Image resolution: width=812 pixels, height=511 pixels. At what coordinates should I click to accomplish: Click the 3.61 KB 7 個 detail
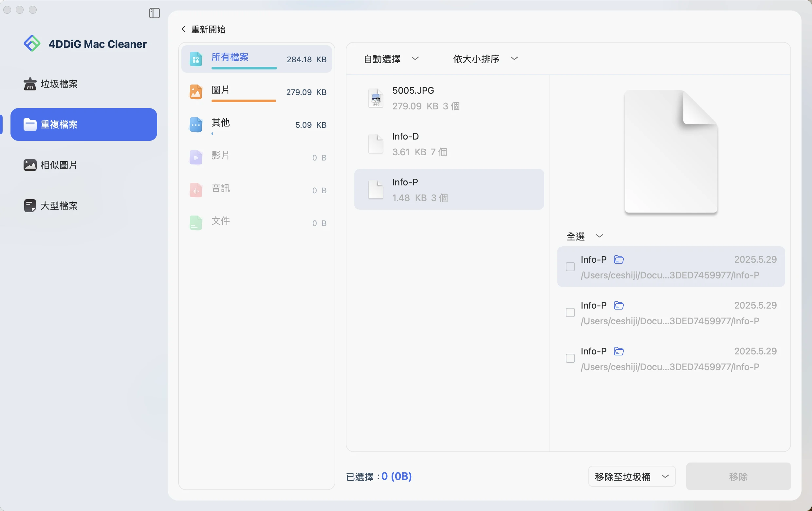(x=419, y=152)
